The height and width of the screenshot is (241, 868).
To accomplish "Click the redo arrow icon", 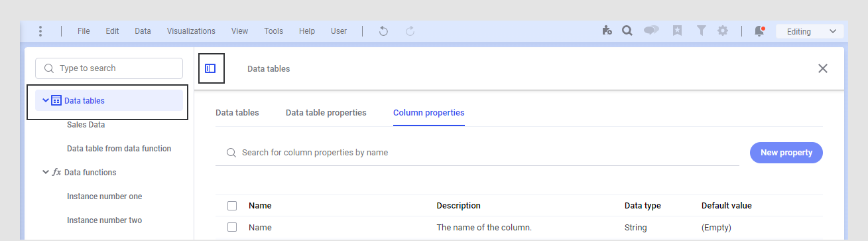I will tap(410, 31).
